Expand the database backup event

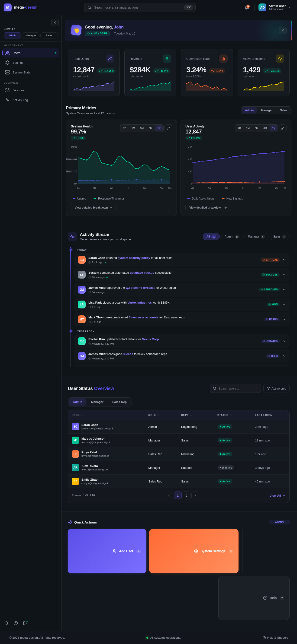tap(284, 275)
